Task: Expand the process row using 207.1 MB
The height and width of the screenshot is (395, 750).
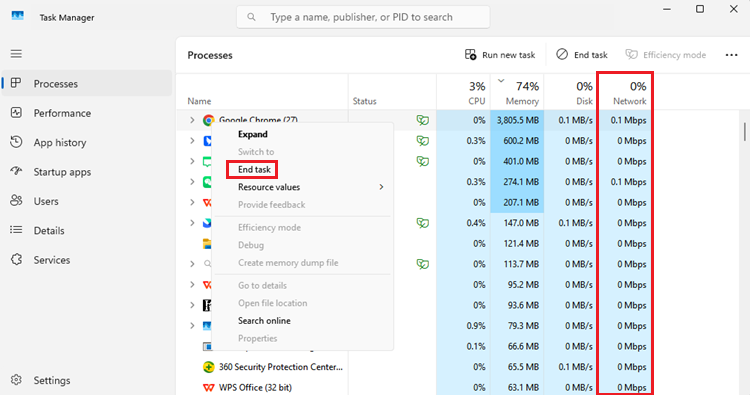Action: (192, 202)
